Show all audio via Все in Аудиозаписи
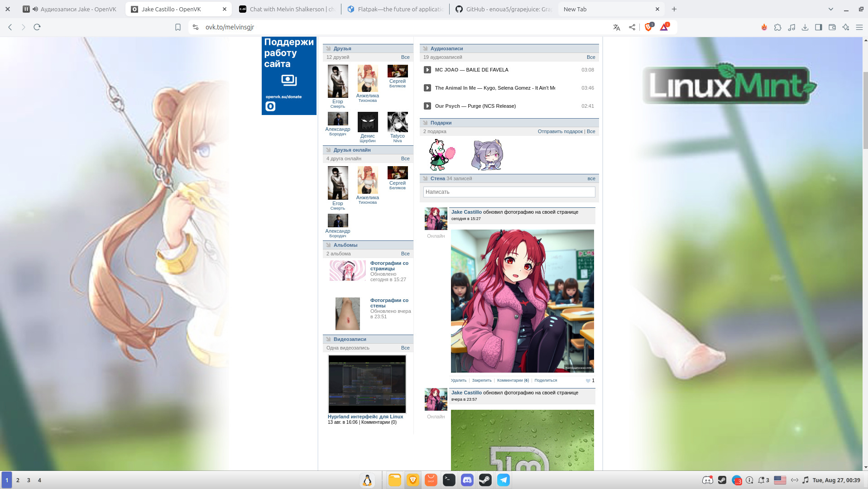This screenshot has width=868, height=489. tap(591, 57)
